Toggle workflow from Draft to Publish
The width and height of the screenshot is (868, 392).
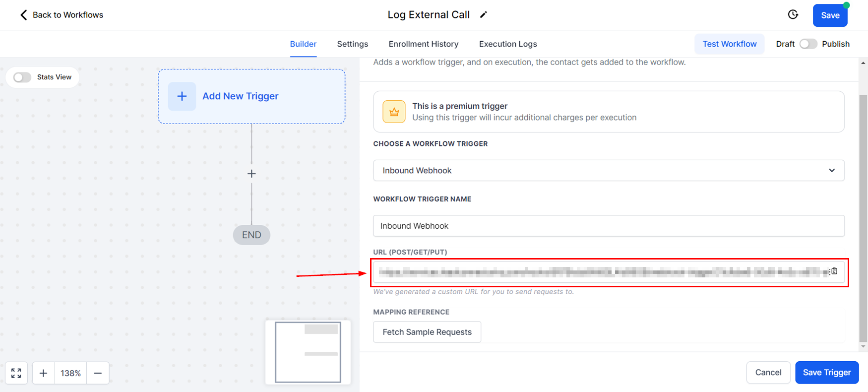pyautogui.click(x=808, y=44)
